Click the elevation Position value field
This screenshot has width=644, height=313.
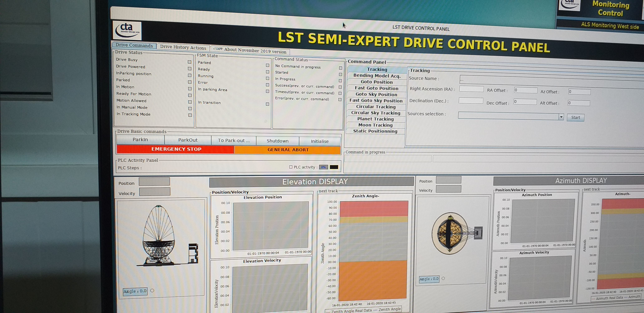click(x=154, y=181)
